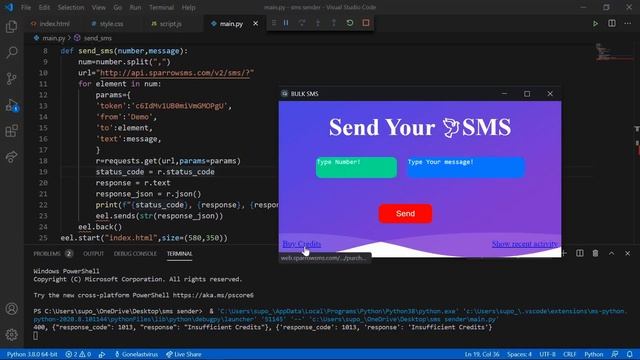Start Live Share from status bar

184,354
